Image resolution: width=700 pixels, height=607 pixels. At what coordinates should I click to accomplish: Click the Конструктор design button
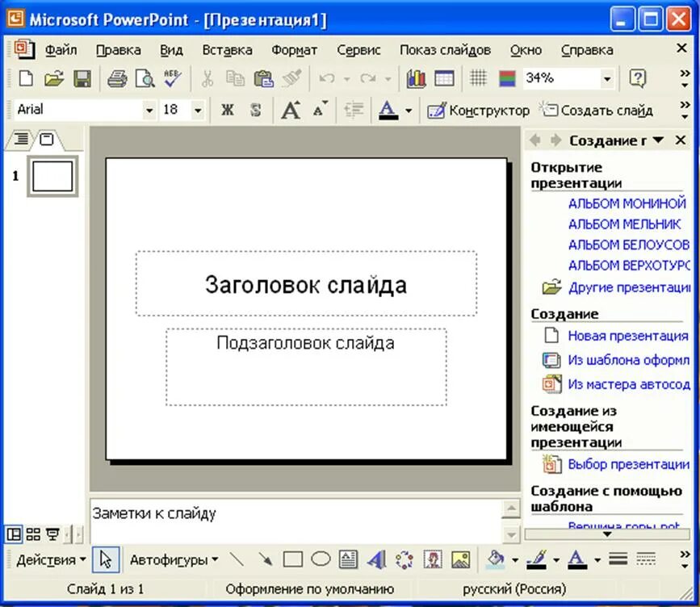[479, 111]
